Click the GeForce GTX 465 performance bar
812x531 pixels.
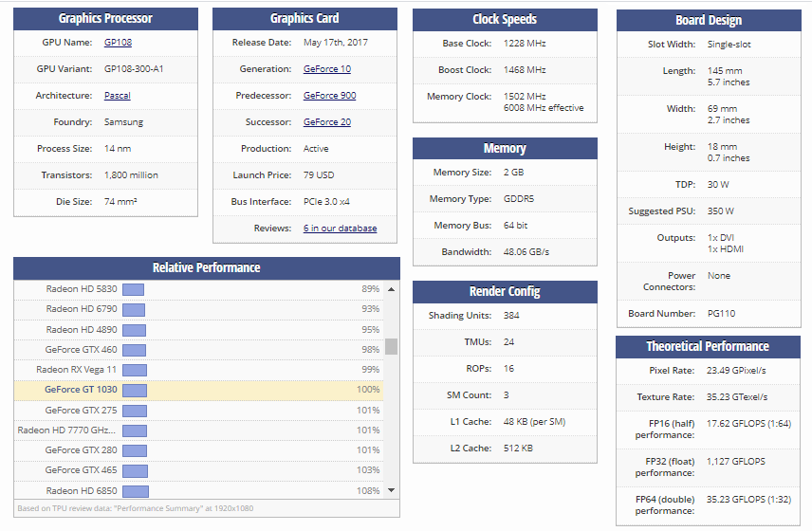[135, 470]
